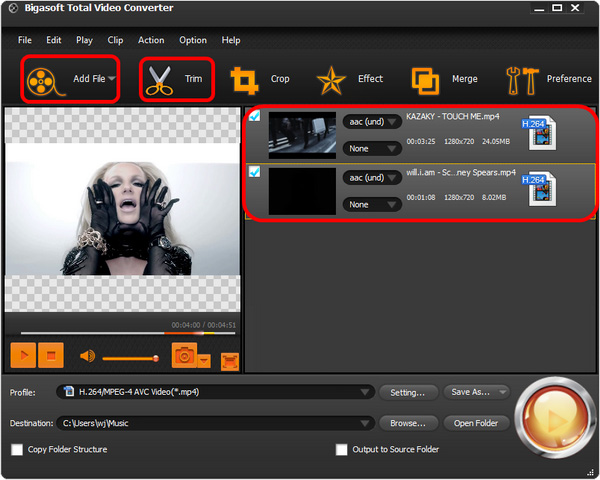Viewport: 600px width, 480px height.
Task: Adjust the volume slider
Action: 130,359
